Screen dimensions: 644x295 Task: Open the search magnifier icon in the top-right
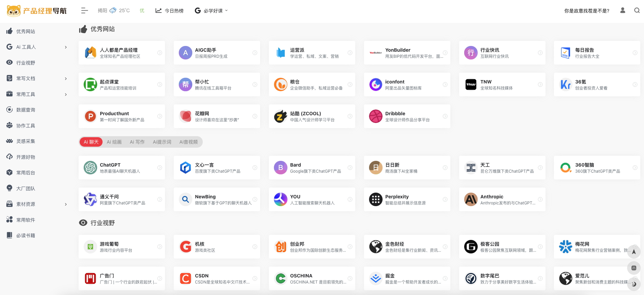pos(637,10)
